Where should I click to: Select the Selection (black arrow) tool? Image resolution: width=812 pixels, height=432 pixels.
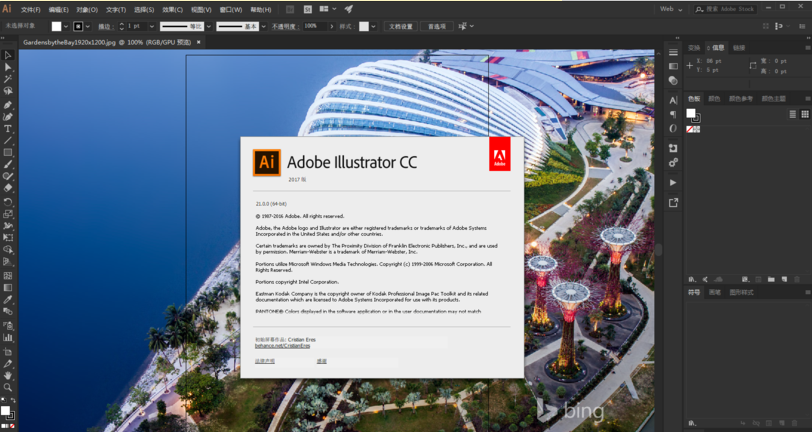click(8, 55)
